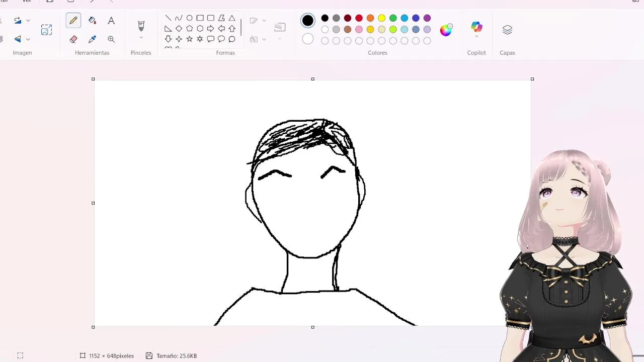The image size is (644, 362).
Task: Pick the orange color swatch
Action: 370,18
